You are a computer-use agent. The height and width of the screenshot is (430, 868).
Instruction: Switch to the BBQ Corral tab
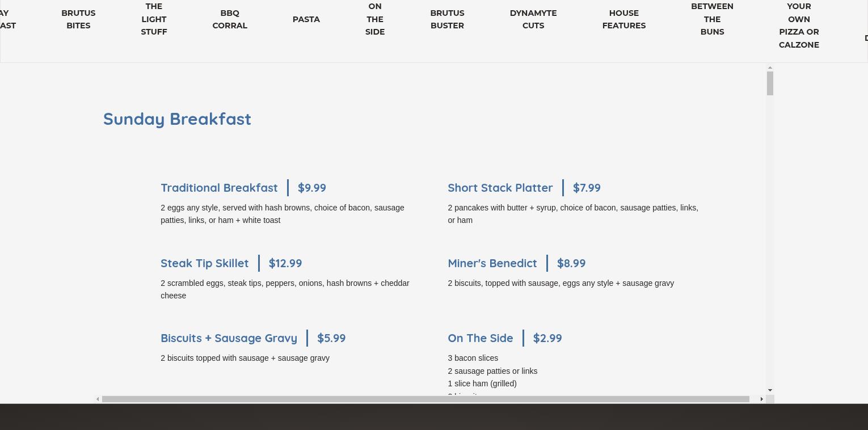(x=230, y=19)
